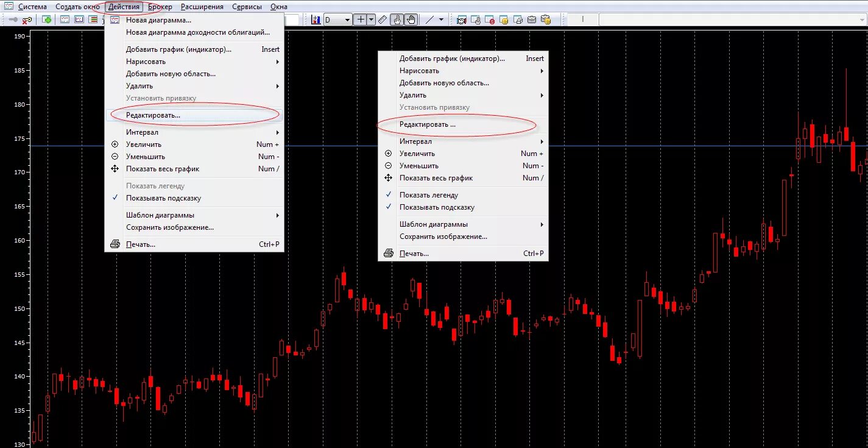This screenshot has height=448, width=868.
Task: Expand Нарисовать submenu in the Действия menu
Action: [194, 62]
